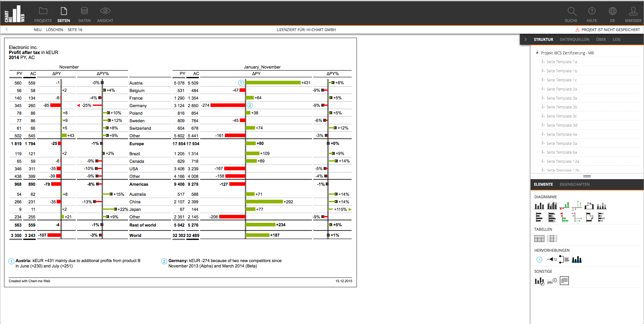The height and width of the screenshot is (324, 644).
Task: Add the text box element under Sonstige
Action: click(564, 281)
